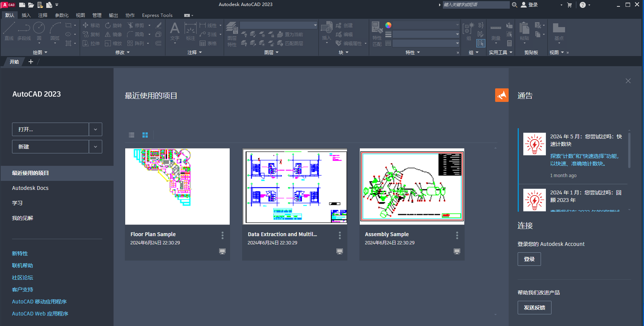
Task: Expand the 图层 panel flyout
Action: pyautogui.click(x=271, y=52)
